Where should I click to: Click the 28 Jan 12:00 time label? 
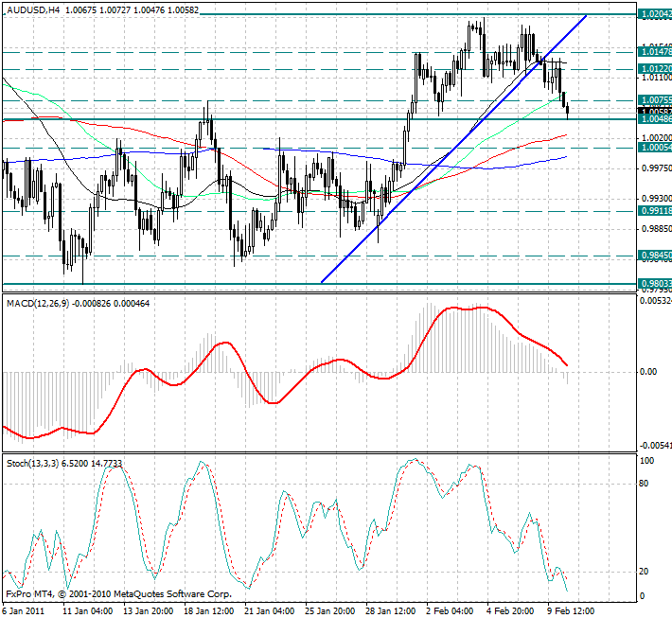point(391,610)
